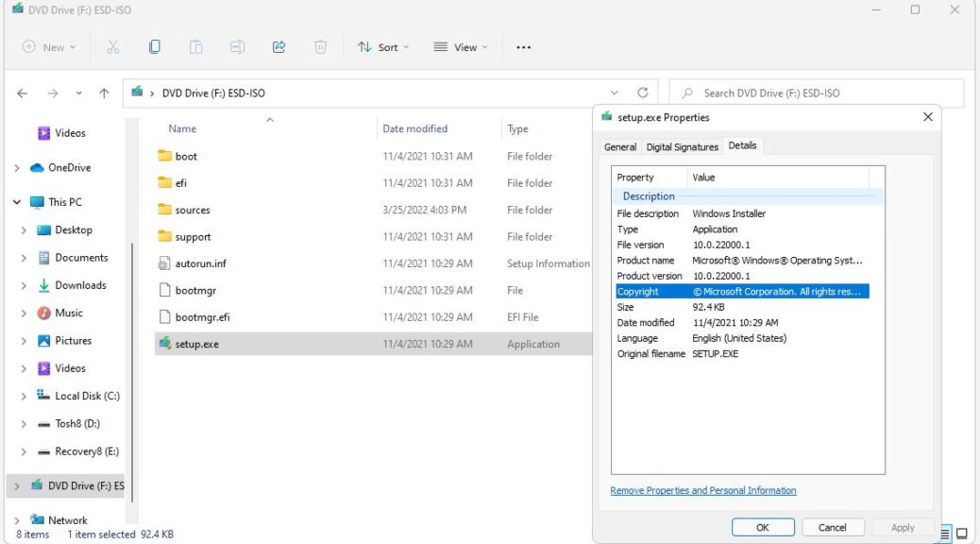Switch to large thumbnails view icon
The width and height of the screenshot is (980, 544).
[x=962, y=534]
